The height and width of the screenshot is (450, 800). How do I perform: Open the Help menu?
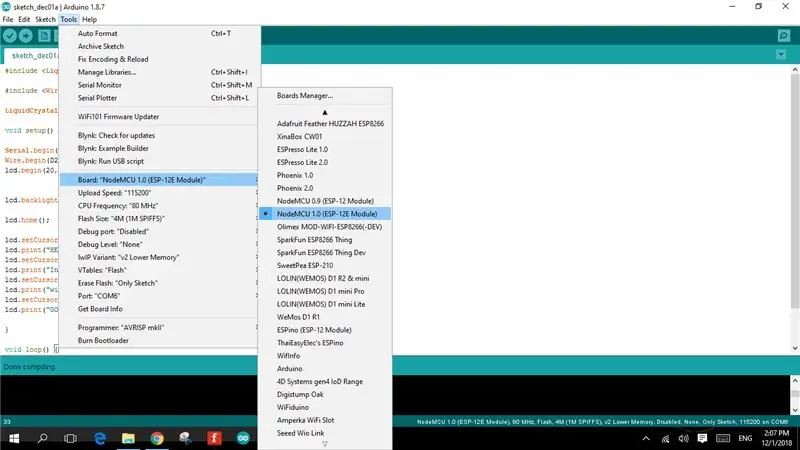tap(89, 19)
